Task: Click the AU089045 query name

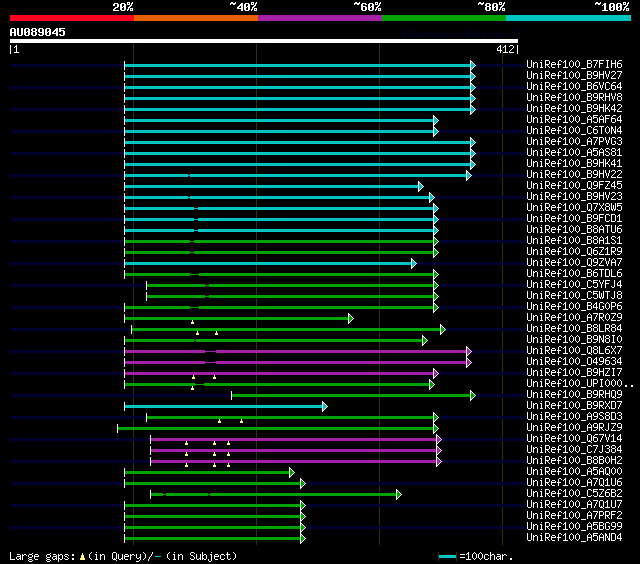Action: point(38,32)
